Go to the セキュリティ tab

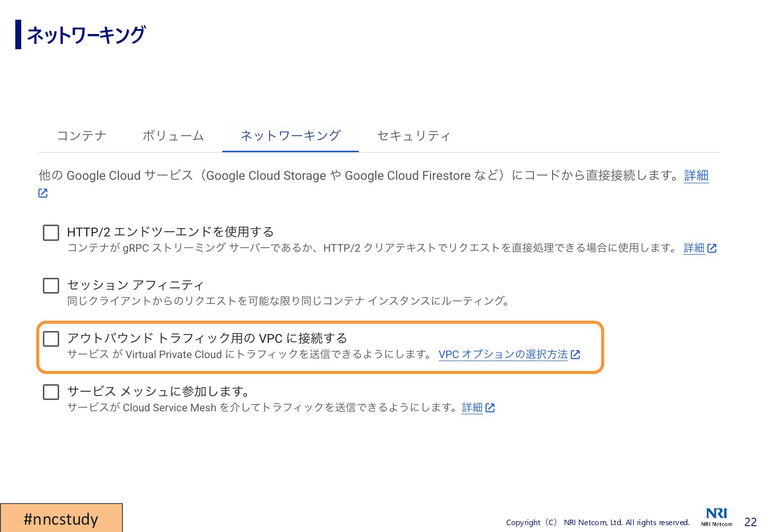414,135
